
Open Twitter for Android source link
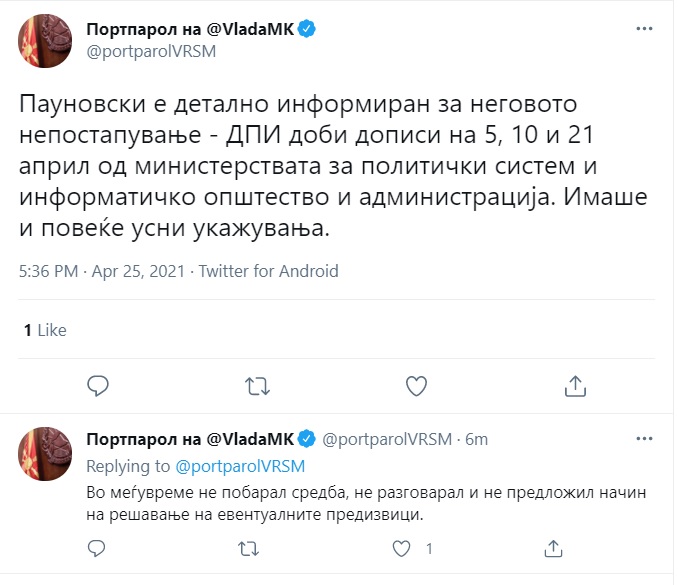(269, 271)
